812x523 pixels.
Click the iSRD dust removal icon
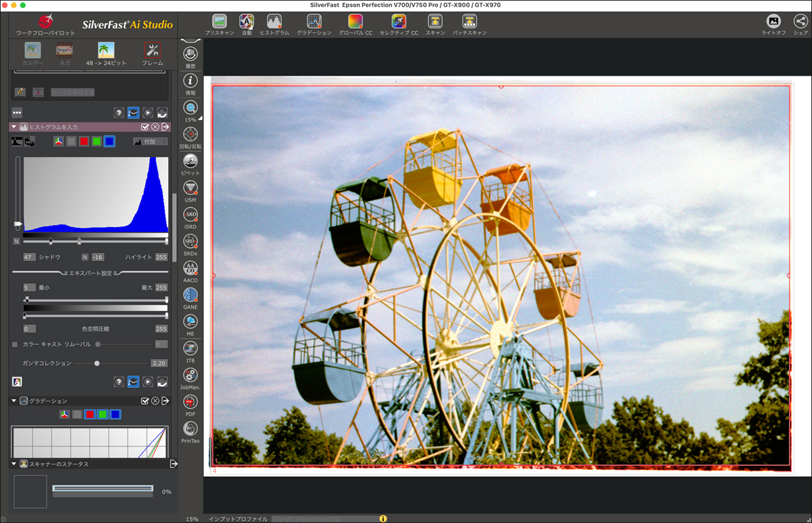(191, 215)
